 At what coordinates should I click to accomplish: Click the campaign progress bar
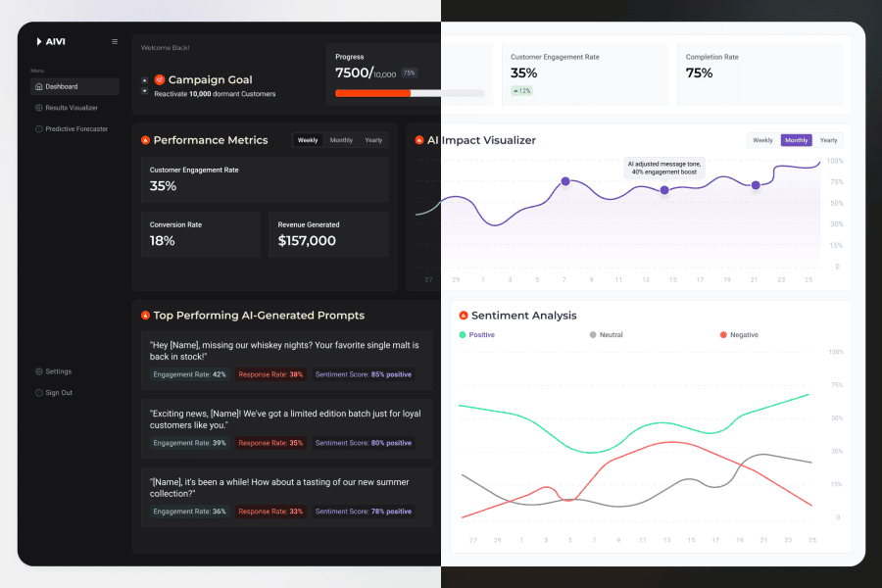[409, 93]
